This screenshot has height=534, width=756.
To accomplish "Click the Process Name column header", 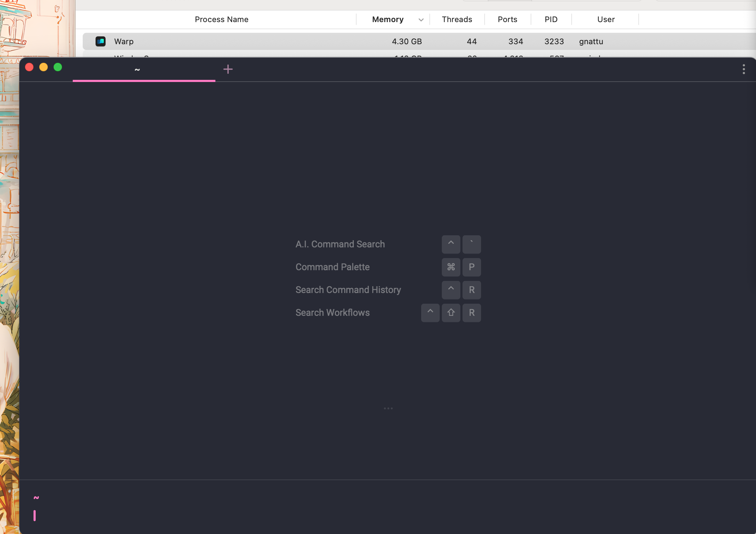I will 221,19.
